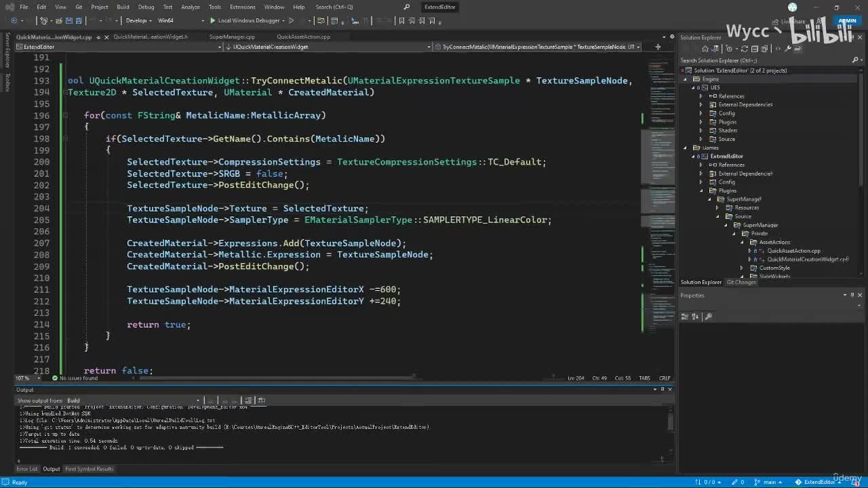Close the QuickMaterialCreationWidget.cpp tab
Viewport: 868px width, 488px height.
[106, 37]
